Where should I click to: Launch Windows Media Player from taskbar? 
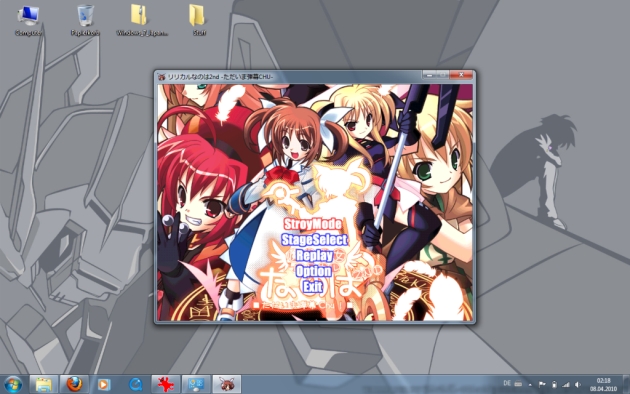click(x=104, y=384)
